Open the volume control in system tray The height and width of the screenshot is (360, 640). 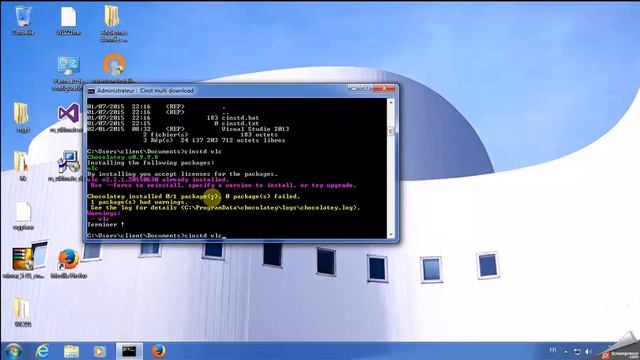tap(588, 351)
